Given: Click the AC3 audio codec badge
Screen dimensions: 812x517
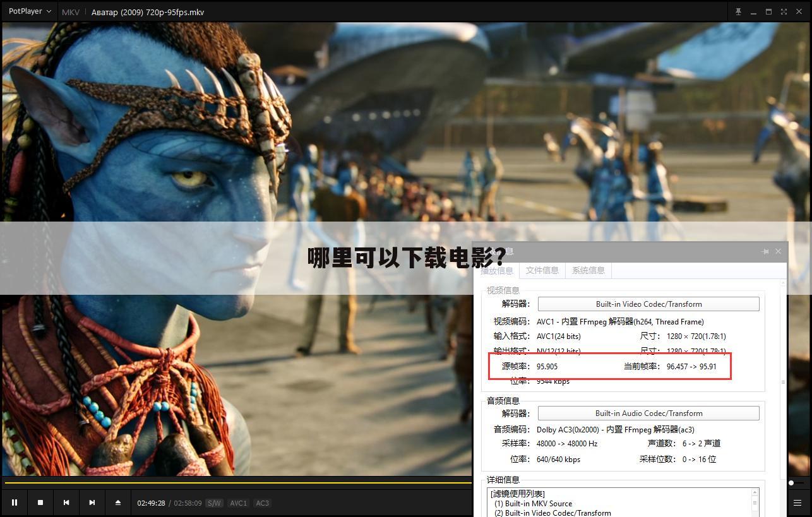Looking at the screenshot, I should [x=262, y=503].
